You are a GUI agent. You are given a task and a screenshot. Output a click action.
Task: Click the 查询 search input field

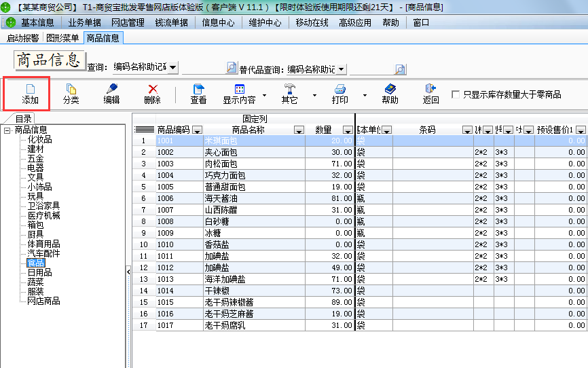click(203, 69)
